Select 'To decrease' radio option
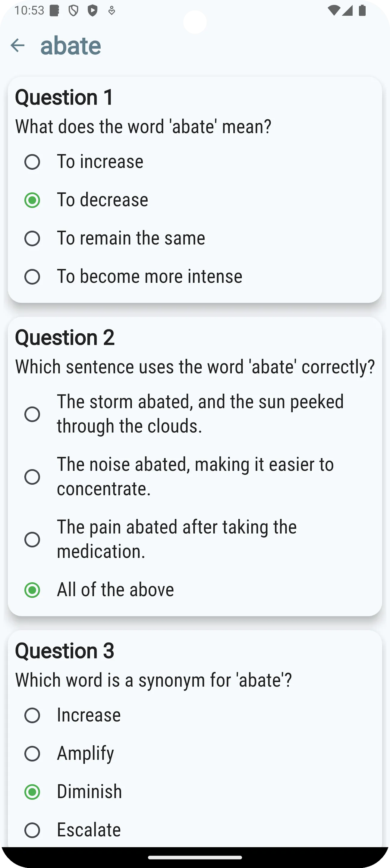390x868 pixels. (x=195, y=200)
